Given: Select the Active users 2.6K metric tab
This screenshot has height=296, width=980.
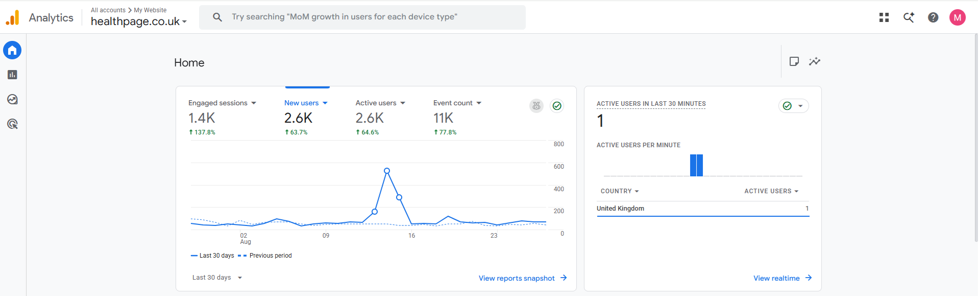Looking at the screenshot, I should pos(381,117).
